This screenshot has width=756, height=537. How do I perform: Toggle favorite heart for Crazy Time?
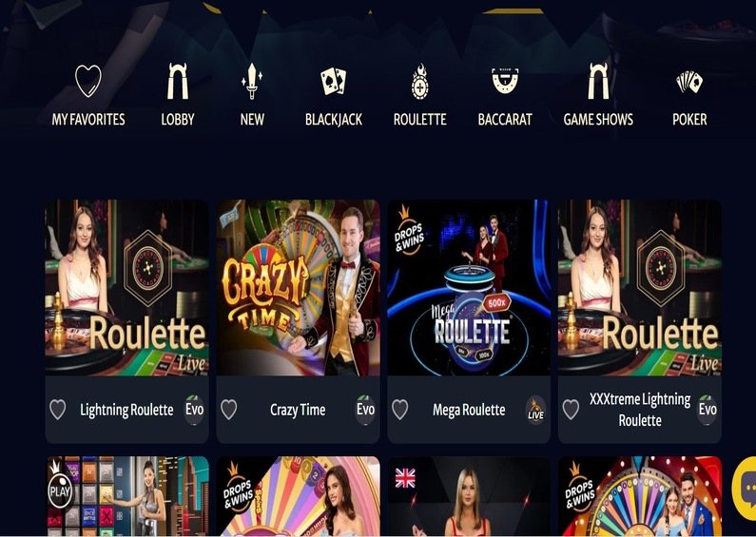pyautogui.click(x=228, y=410)
